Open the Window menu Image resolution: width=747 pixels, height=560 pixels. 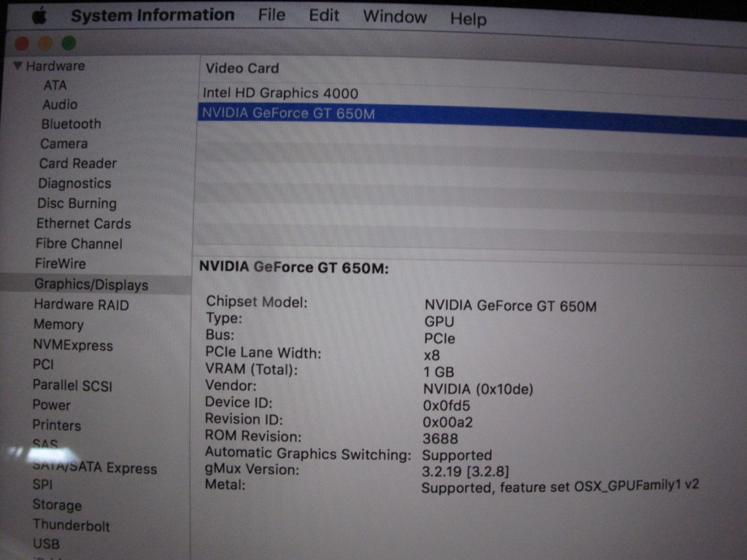395,17
